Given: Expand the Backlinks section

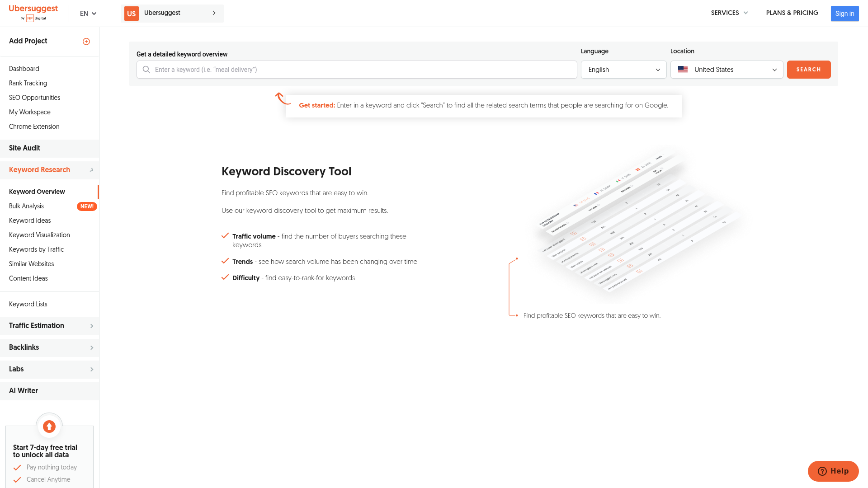Looking at the screenshot, I should (49, 347).
